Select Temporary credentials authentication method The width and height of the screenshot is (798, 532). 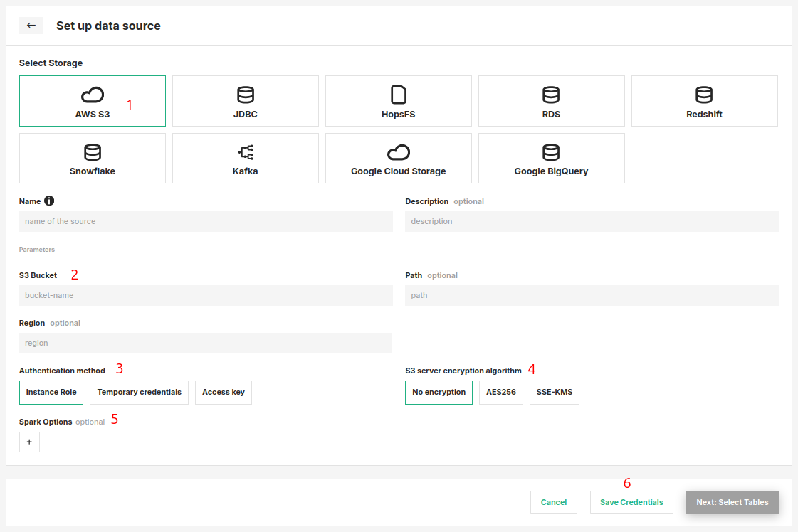[140, 393]
